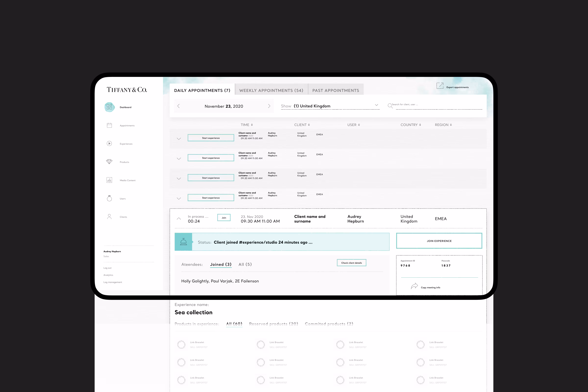Open the Dashboard icon in sidebar
This screenshot has width=588, height=392.
point(109,107)
